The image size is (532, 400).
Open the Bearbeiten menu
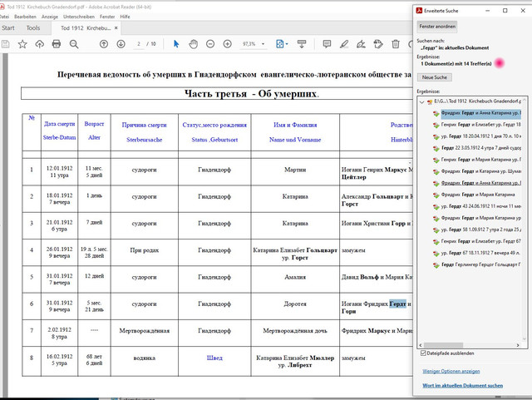pos(25,17)
